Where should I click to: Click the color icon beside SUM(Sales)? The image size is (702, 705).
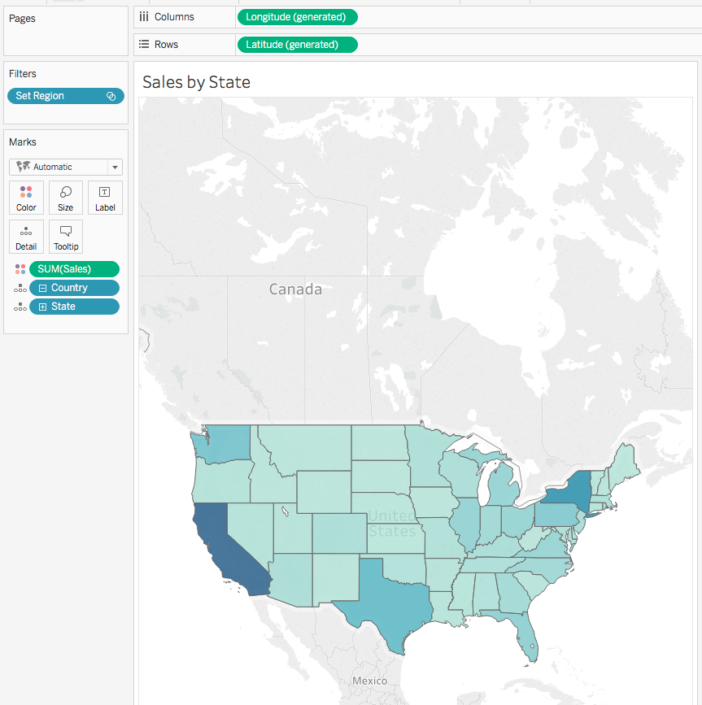19,269
